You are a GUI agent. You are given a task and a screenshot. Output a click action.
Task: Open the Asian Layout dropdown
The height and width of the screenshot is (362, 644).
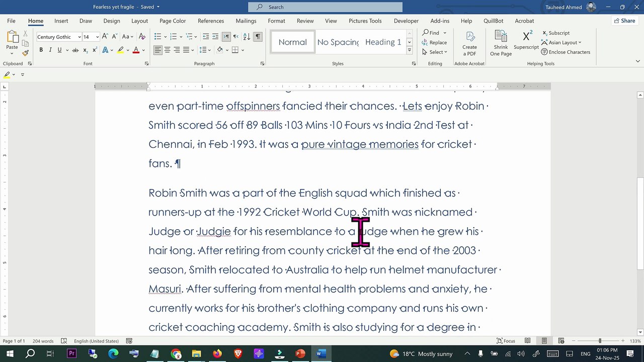561,42
